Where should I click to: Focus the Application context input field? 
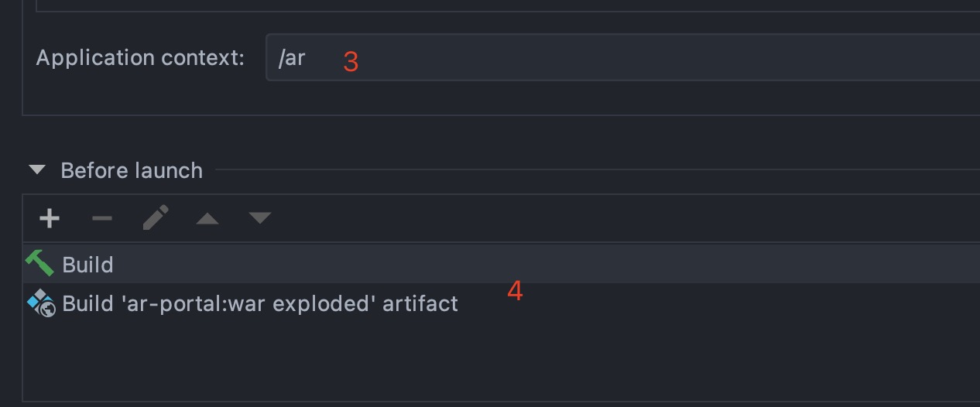(619, 58)
